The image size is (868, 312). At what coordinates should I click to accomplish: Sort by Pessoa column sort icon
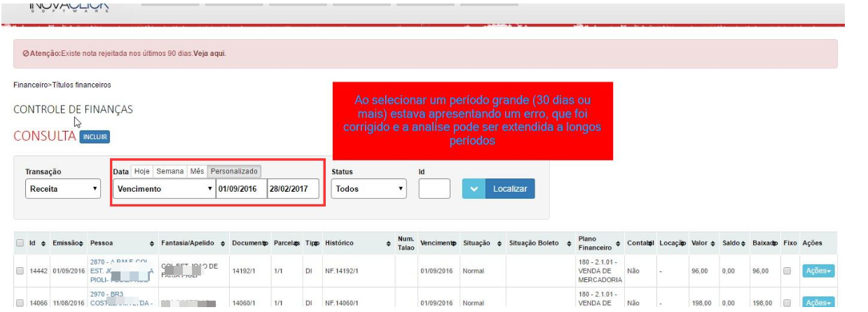(153, 243)
